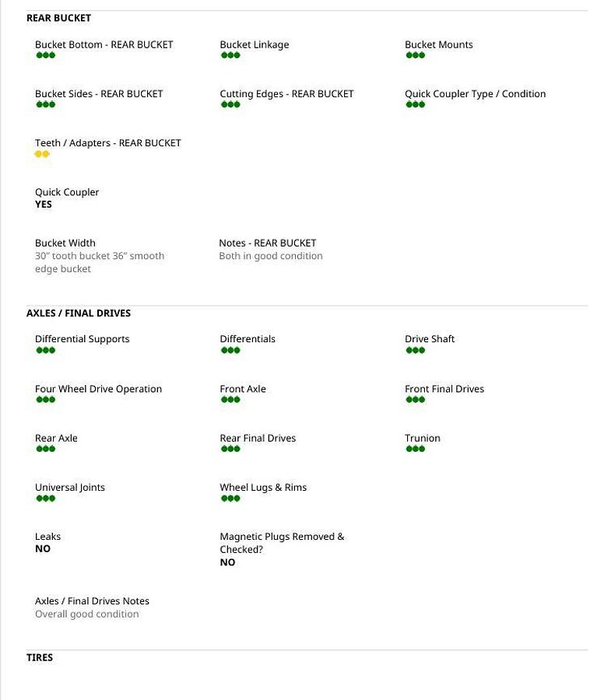The image size is (590, 700).
Task: Click the 'Both in good condition' note
Action: pyautogui.click(x=271, y=256)
